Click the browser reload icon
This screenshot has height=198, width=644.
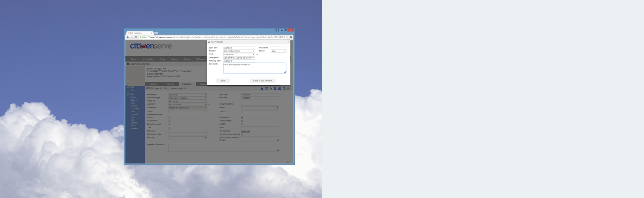tap(136, 37)
